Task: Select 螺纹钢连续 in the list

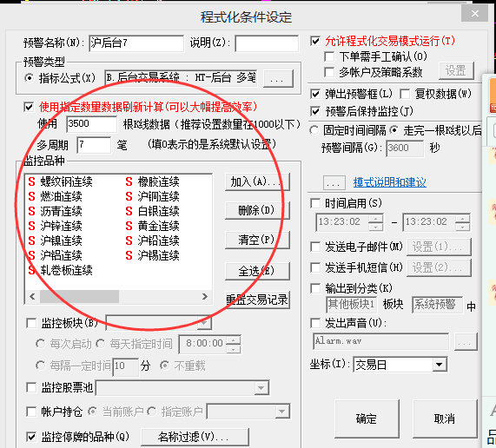Action: tap(61, 181)
